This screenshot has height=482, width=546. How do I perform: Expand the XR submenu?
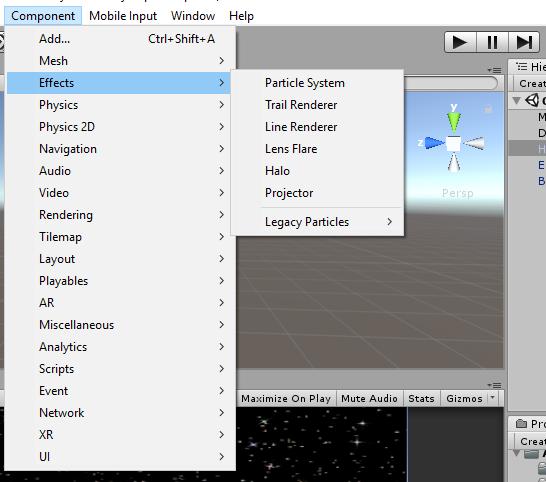pos(118,435)
